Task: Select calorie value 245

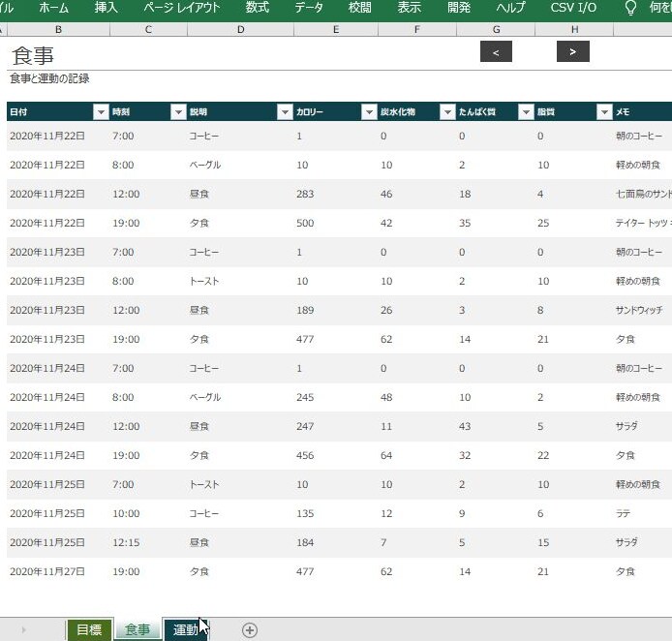Action: click(305, 398)
